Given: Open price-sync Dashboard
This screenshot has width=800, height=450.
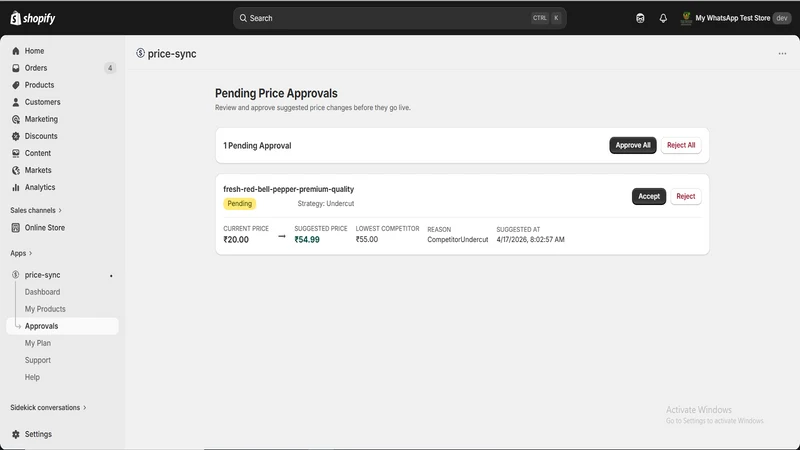Looking at the screenshot, I should click(42, 292).
